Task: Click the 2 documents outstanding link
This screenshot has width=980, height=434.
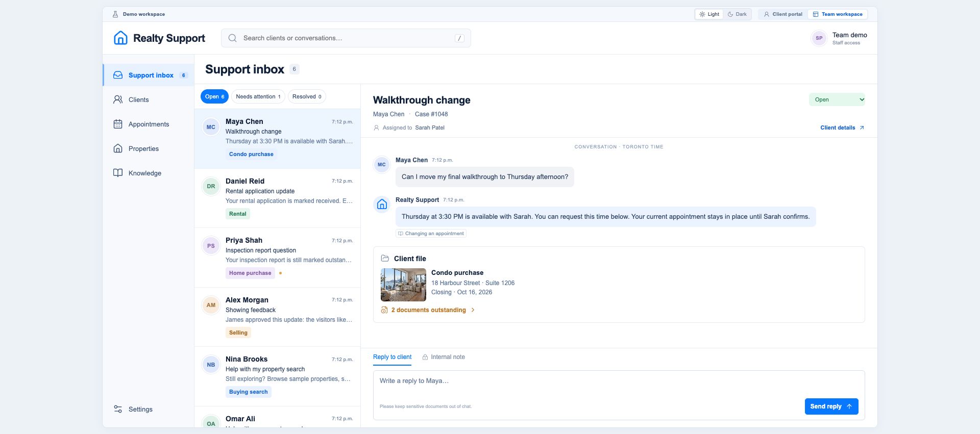Action: [x=428, y=310]
